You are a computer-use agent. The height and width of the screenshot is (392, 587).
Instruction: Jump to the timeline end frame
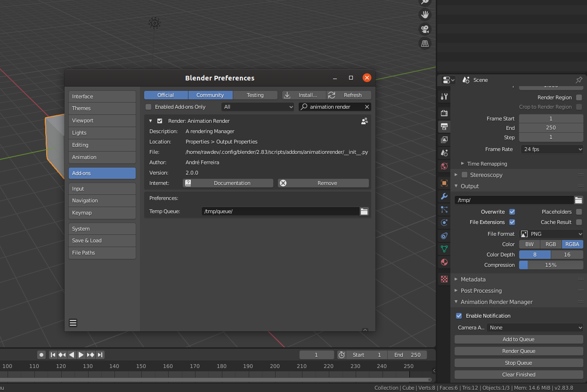(100, 355)
